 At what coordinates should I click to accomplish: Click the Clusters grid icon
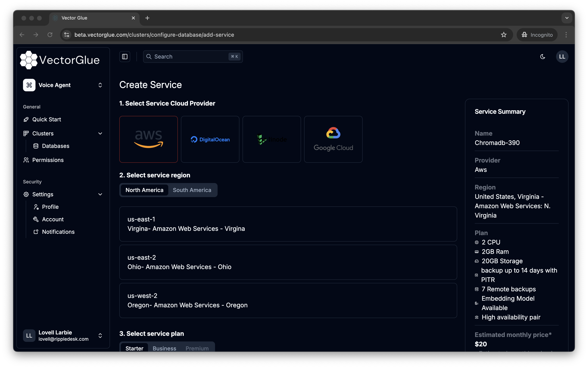[26, 134]
